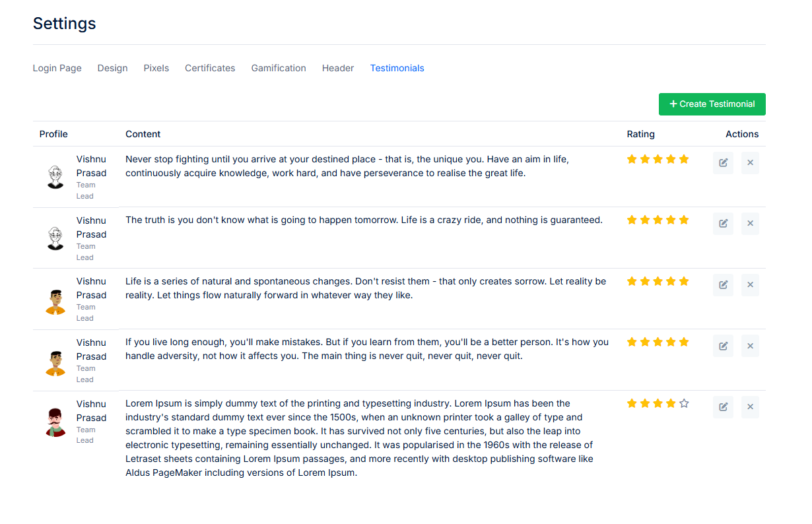The height and width of the screenshot is (524, 812).
Task: Delete the 'natural and spontaneous changes' testimonial
Action: [750, 285]
